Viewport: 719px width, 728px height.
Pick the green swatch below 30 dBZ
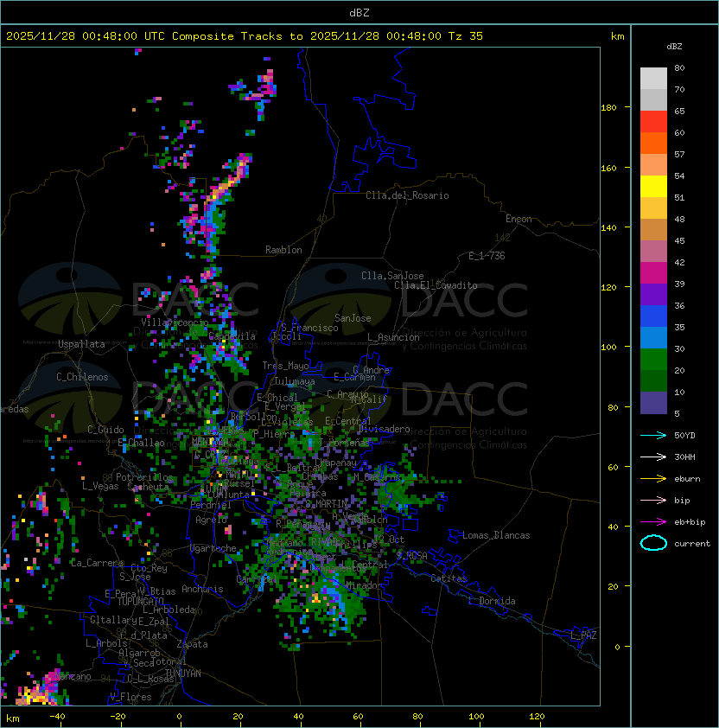653,360
